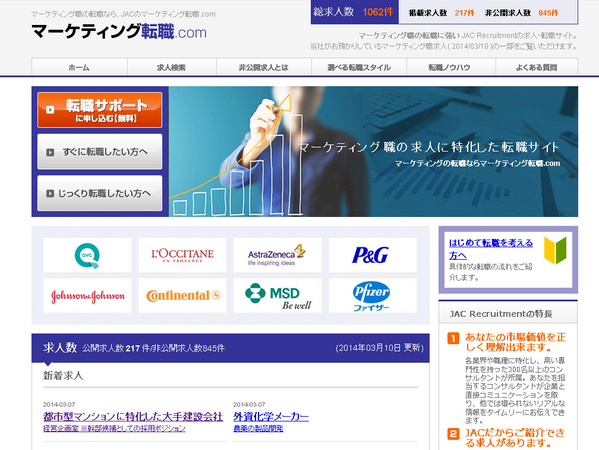Click the green and yellow book icon
599x450 pixels.
[x=555, y=250]
